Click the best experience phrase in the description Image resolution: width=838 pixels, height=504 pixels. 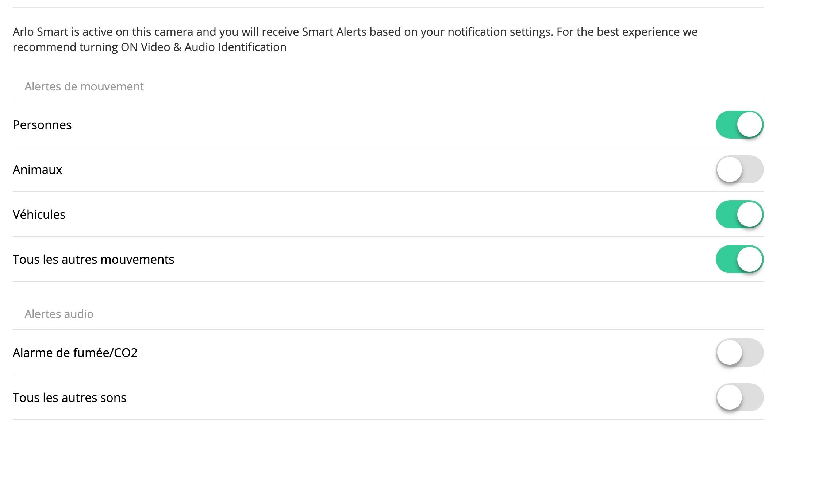[x=638, y=32]
